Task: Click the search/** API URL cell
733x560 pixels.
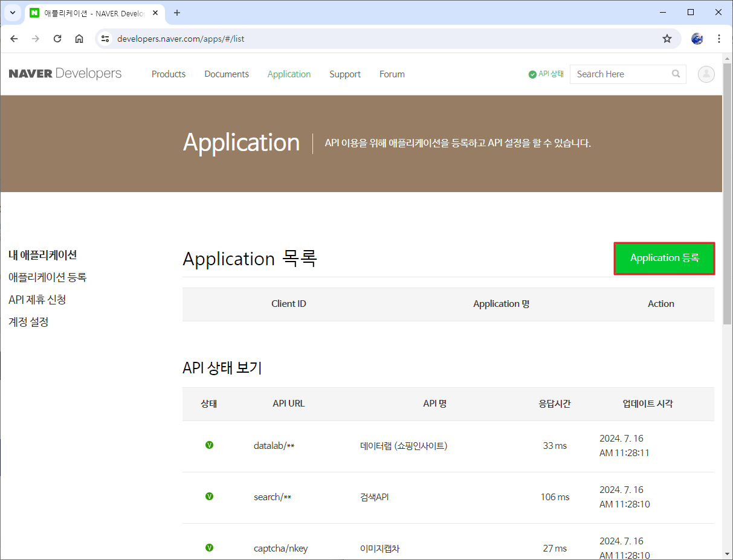Action: 273,497
